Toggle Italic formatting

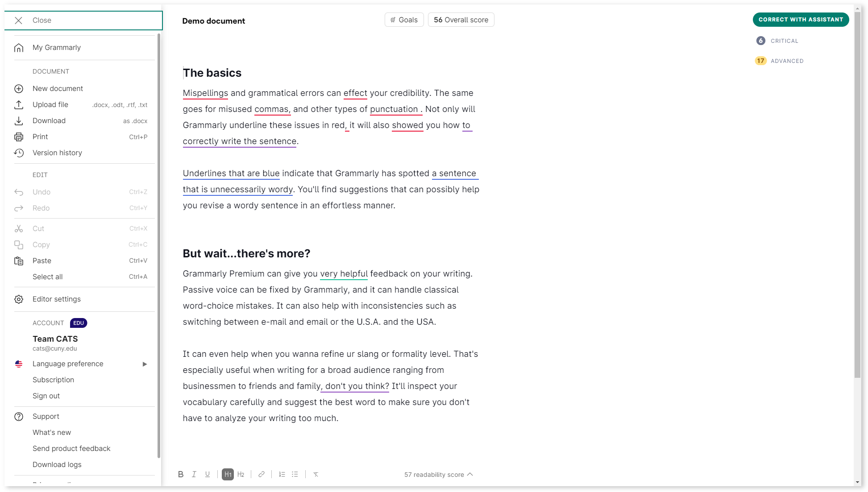[x=194, y=474]
